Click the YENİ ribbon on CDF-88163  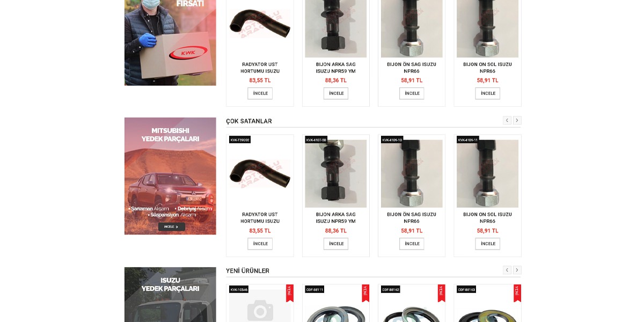click(517, 292)
